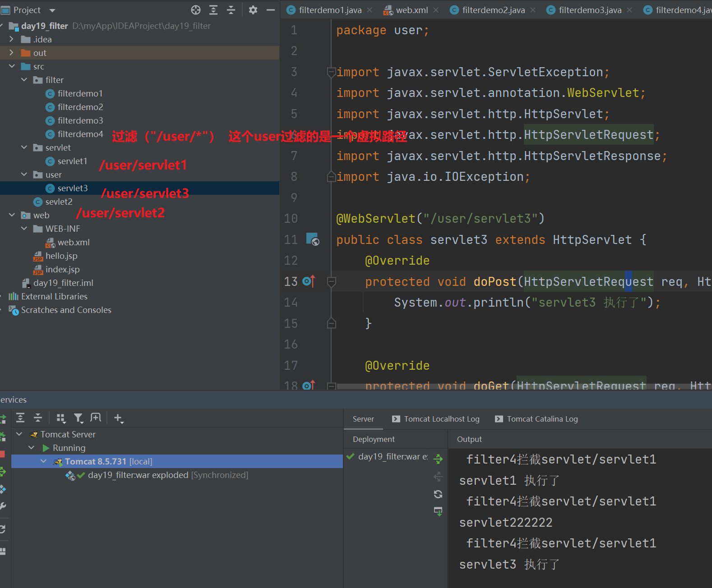Viewport: 712px width, 588px height.
Task: Click Collapse All in Services toolbar
Action: point(38,418)
